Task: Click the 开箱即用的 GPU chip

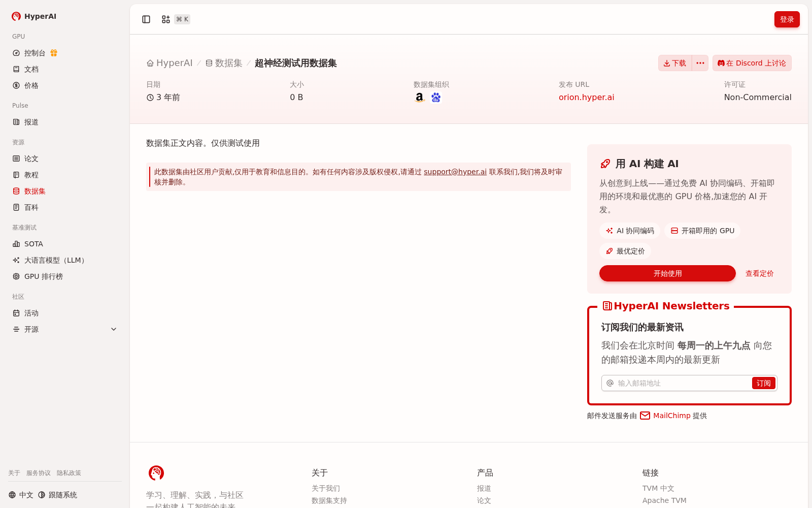Action: tap(702, 231)
